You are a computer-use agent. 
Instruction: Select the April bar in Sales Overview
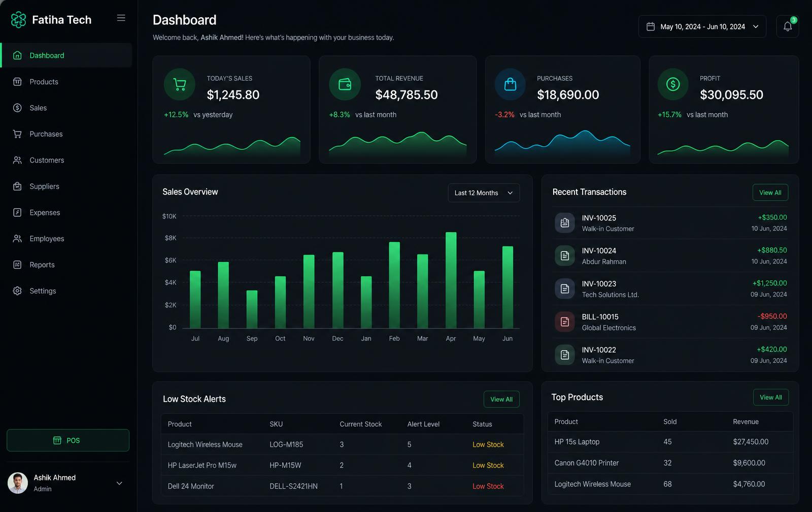(x=451, y=280)
